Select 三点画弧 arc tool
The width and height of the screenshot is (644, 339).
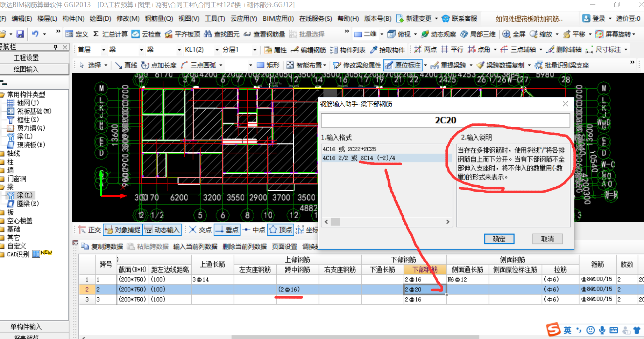(199, 65)
